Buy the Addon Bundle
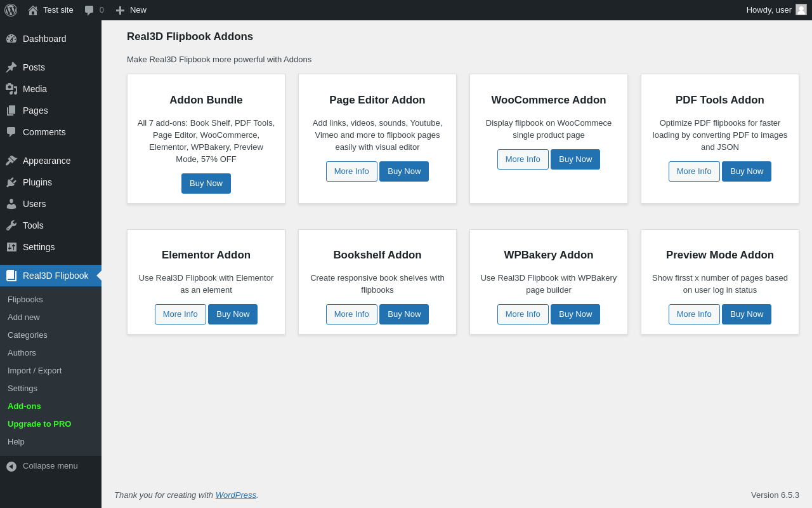Viewport: 812px width, 508px height. click(206, 184)
